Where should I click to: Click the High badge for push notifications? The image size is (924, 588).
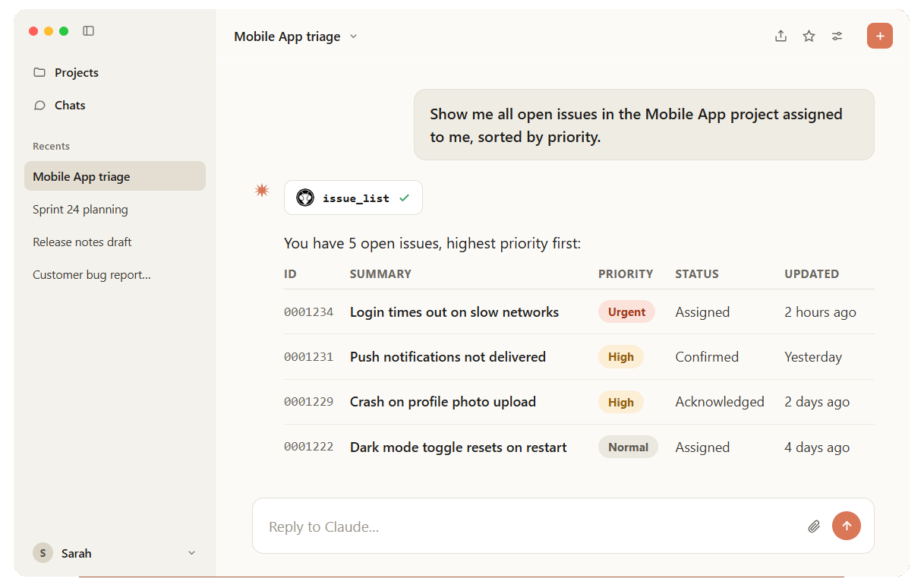click(621, 356)
